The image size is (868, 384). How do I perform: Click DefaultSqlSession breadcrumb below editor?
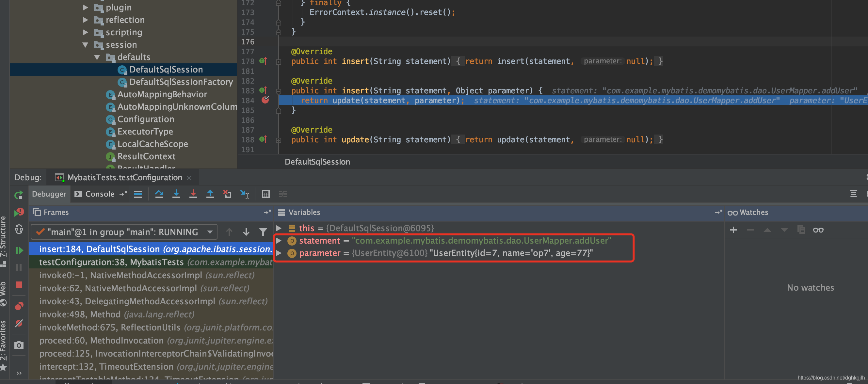coord(317,162)
